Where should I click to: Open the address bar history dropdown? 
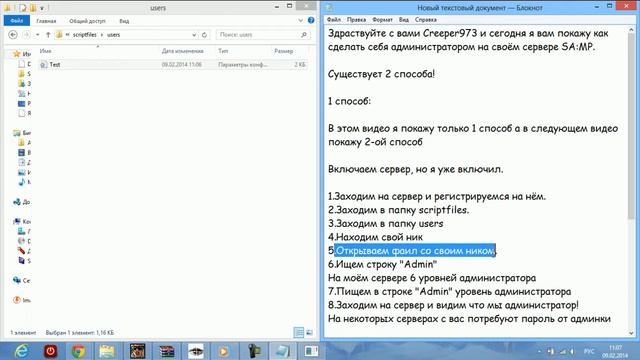pos(194,35)
